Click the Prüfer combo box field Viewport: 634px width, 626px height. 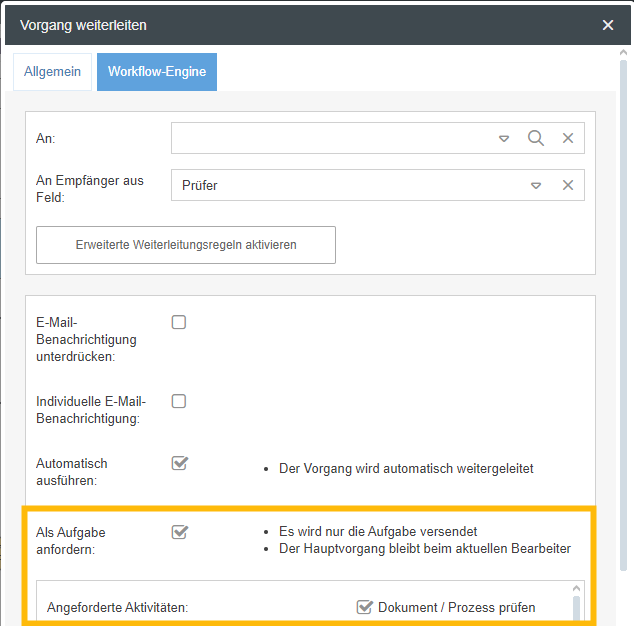(350, 185)
